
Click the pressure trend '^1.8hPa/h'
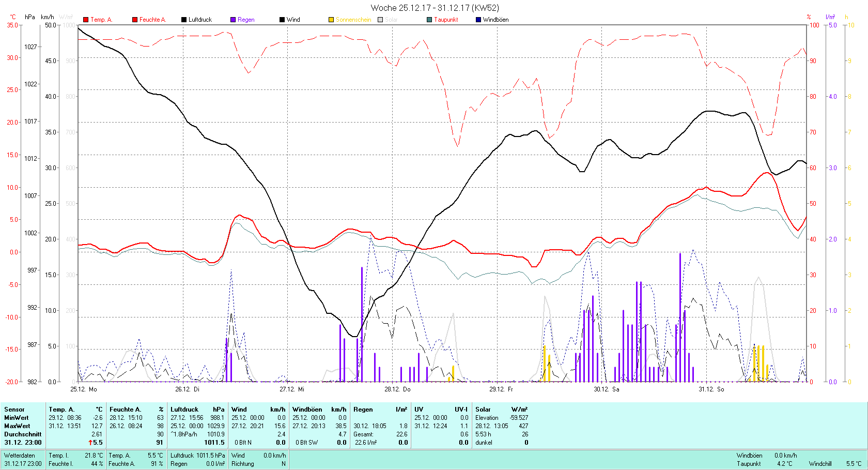184,434
